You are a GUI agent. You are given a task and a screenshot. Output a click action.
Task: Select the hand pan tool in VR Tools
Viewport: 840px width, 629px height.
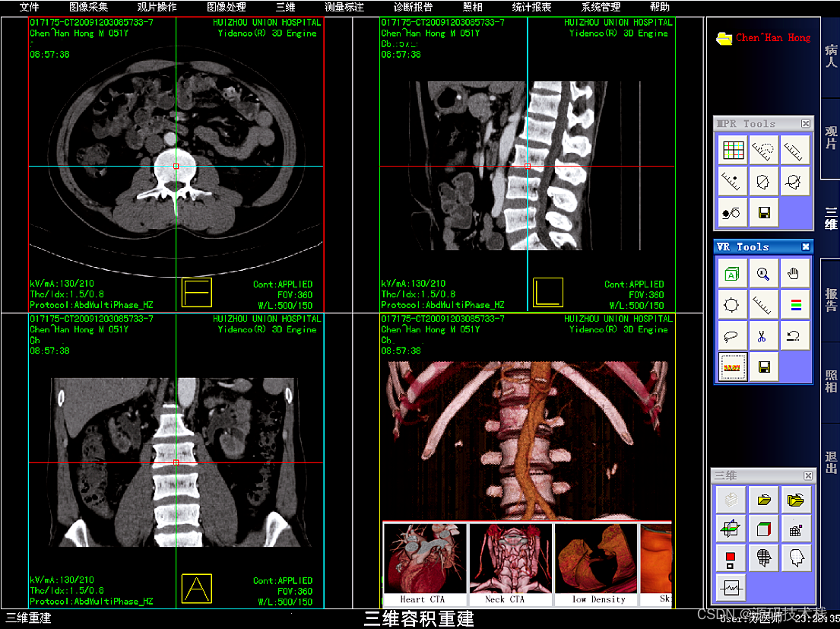(x=794, y=274)
